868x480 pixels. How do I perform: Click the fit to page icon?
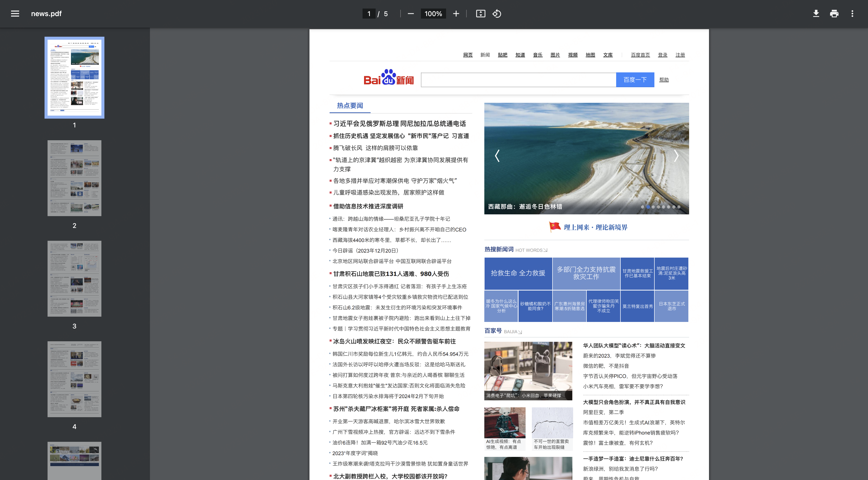pos(481,14)
